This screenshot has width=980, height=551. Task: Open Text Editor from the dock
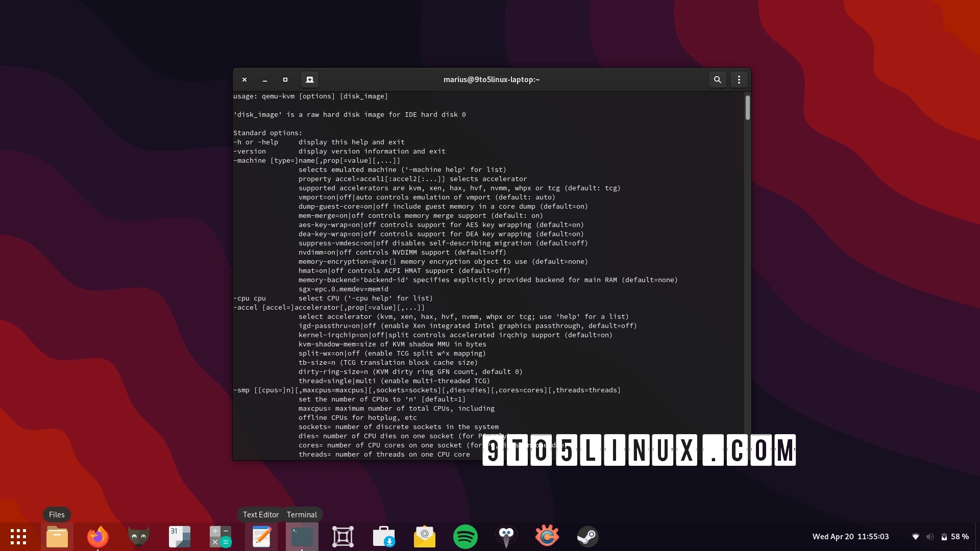point(261,537)
